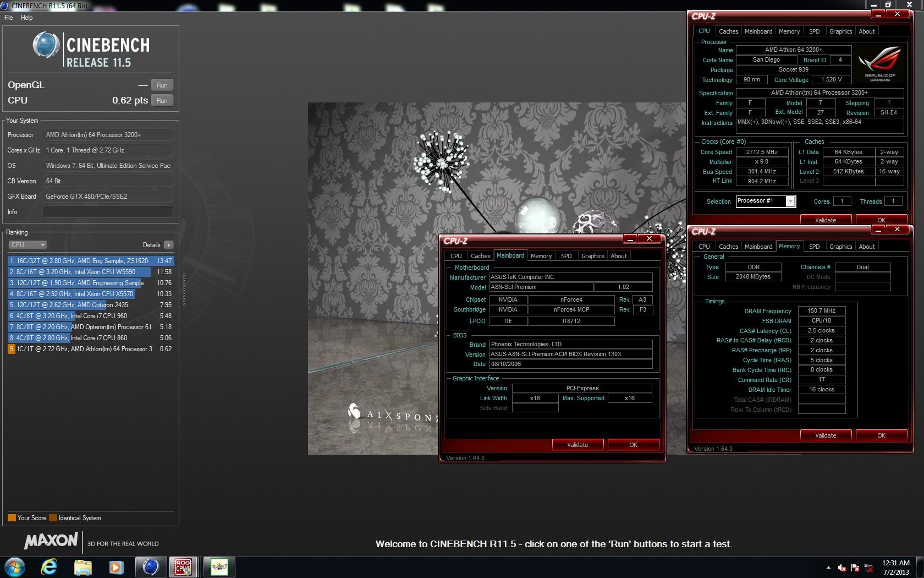Open Windows Start menu orb

(14, 567)
